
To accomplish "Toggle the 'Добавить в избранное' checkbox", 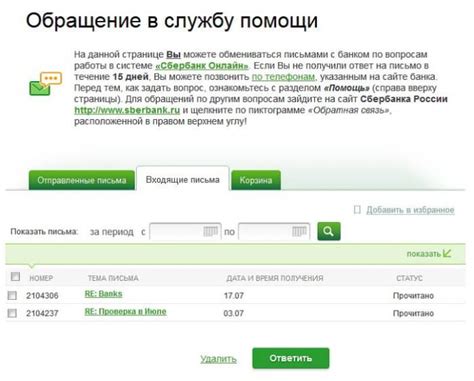I will click(x=357, y=210).
